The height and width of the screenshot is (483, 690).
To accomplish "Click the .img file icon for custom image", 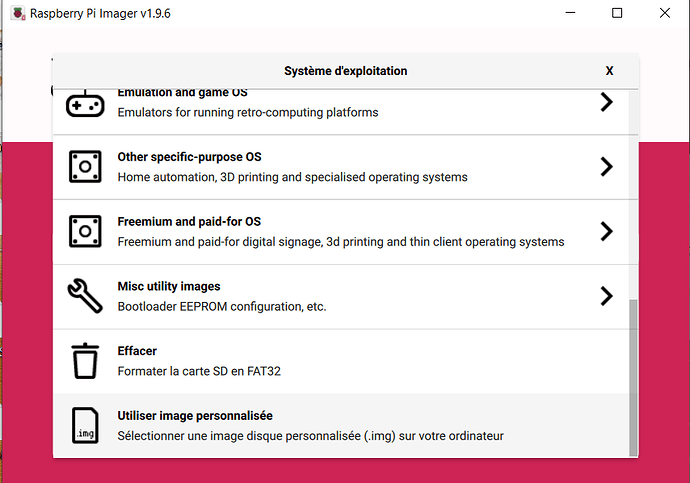I will (x=85, y=425).
